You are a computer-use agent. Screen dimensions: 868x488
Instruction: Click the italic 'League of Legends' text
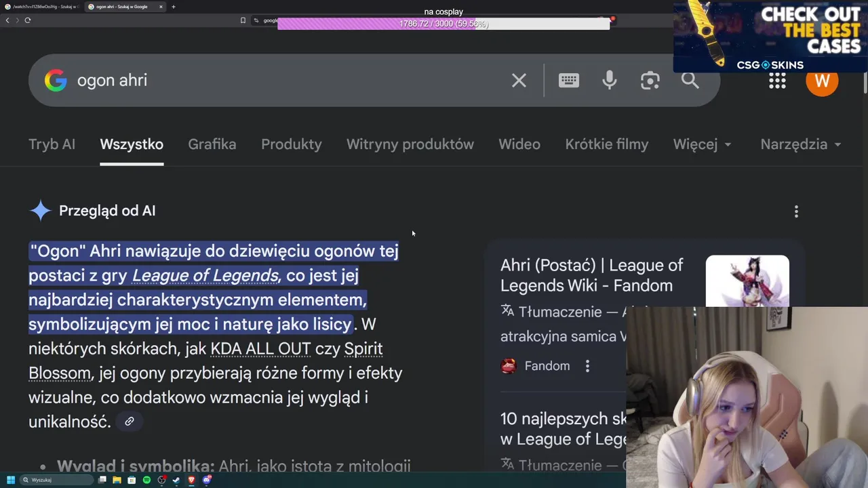tap(205, 275)
